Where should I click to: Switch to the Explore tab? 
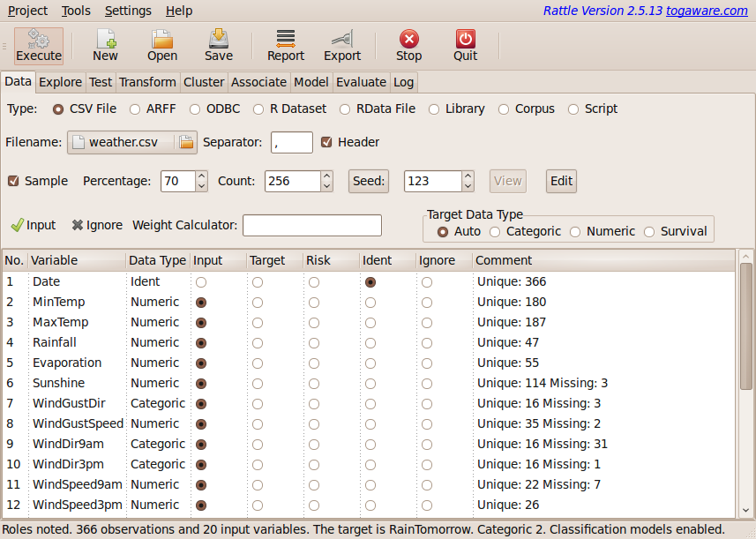[60, 81]
